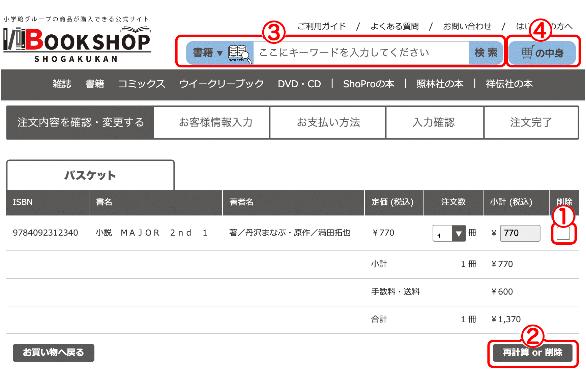The height and width of the screenshot is (392, 586).
Task: Expand the 書籍 search category dropdown
Action: click(207, 53)
